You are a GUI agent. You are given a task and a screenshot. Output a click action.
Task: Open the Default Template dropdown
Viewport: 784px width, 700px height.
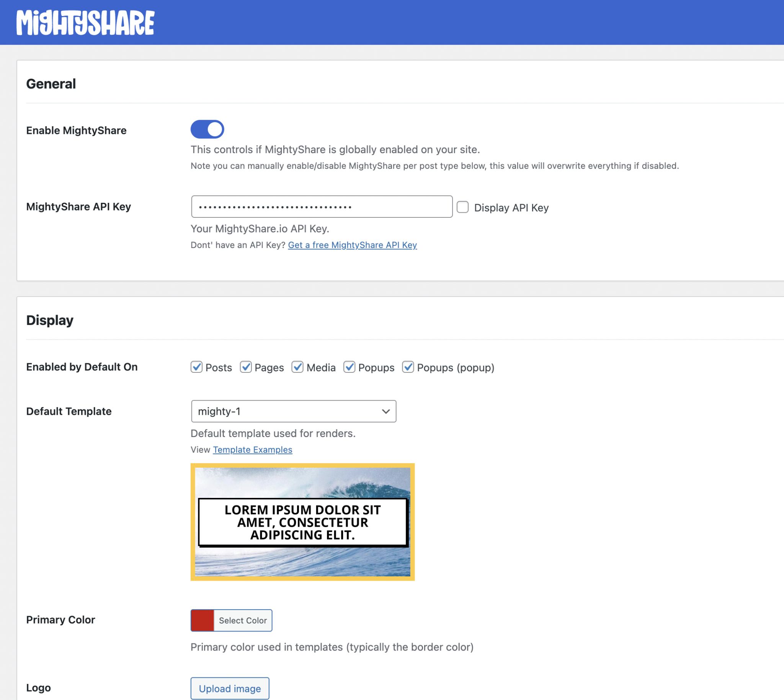[x=293, y=411]
